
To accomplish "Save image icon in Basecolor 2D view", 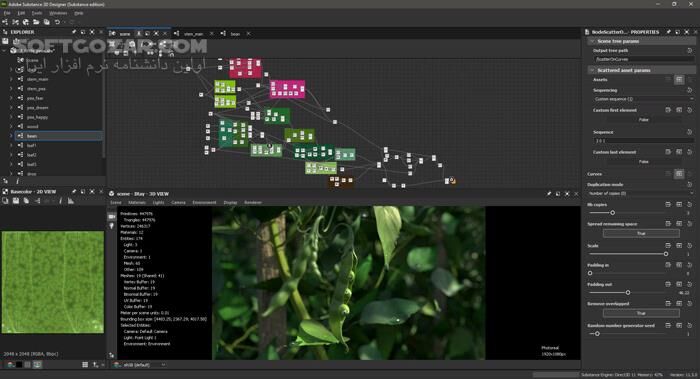I will (x=16, y=201).
